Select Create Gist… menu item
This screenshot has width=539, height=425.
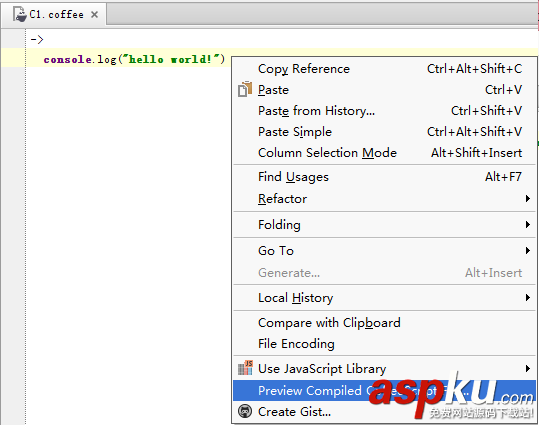click(x=385, y=412)
